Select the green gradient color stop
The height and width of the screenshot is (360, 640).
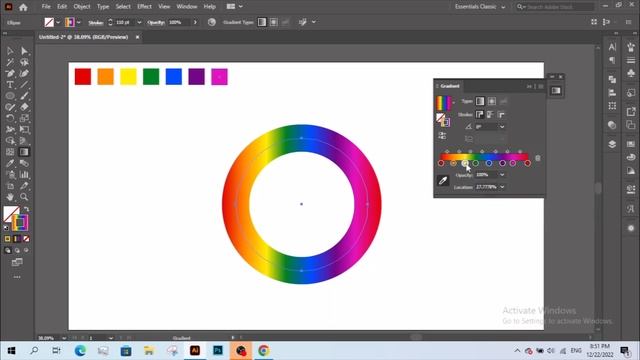[x=476, y=163]
